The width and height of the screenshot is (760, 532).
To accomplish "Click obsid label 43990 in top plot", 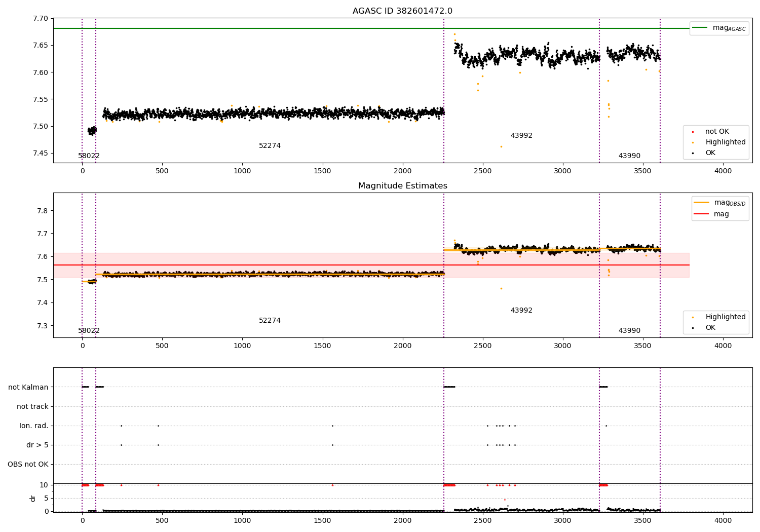I will [x=629, y=156].
